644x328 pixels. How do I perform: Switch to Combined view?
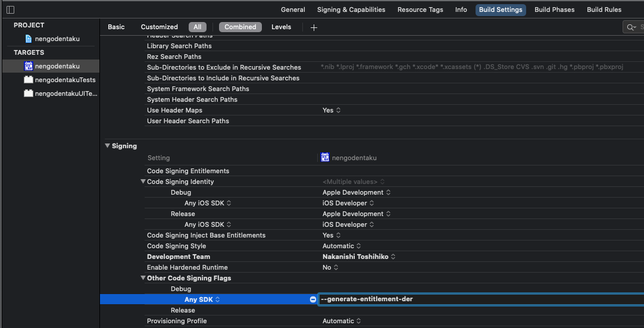click(240, 27)
